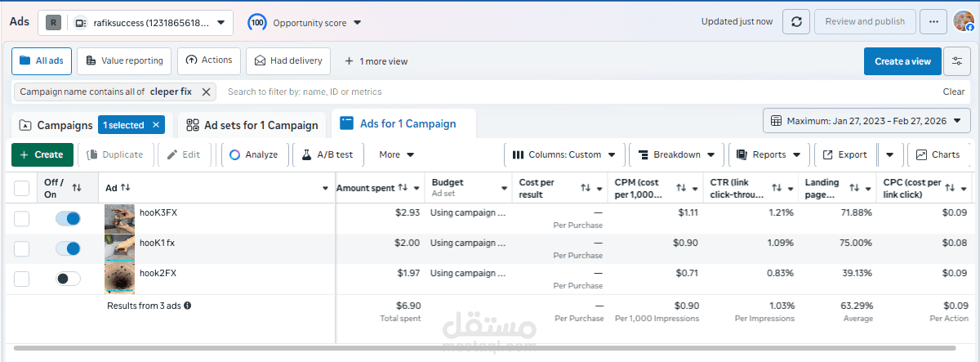
Task: Open the More actions dropdown
Action: 397,154
